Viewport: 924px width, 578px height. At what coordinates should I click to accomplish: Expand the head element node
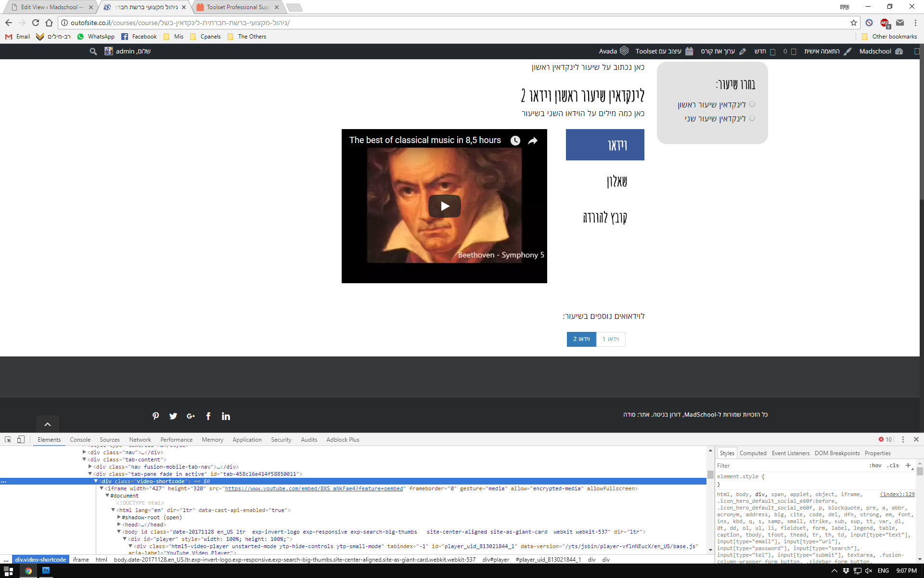coord(119,525)
